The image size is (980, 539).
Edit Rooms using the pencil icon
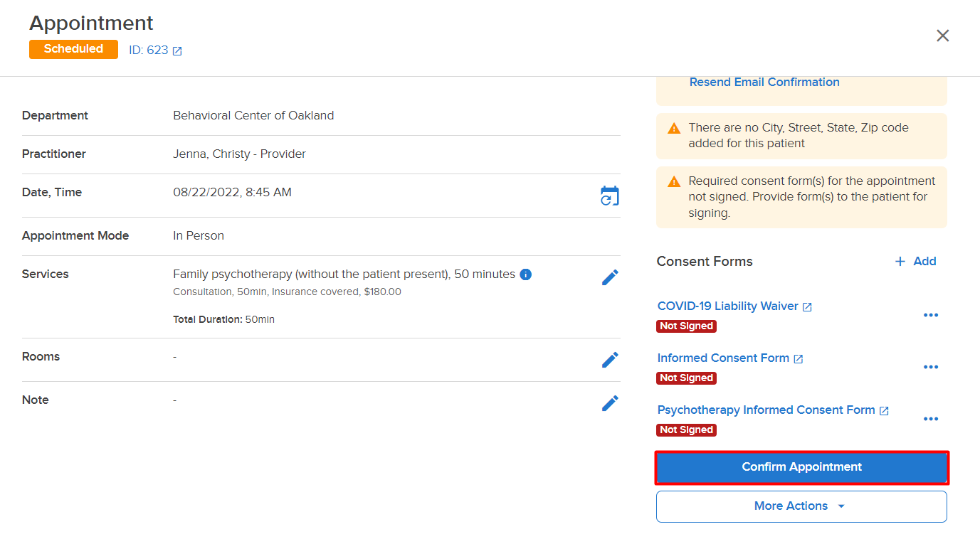pyautogui.click(x=610, y=360)
